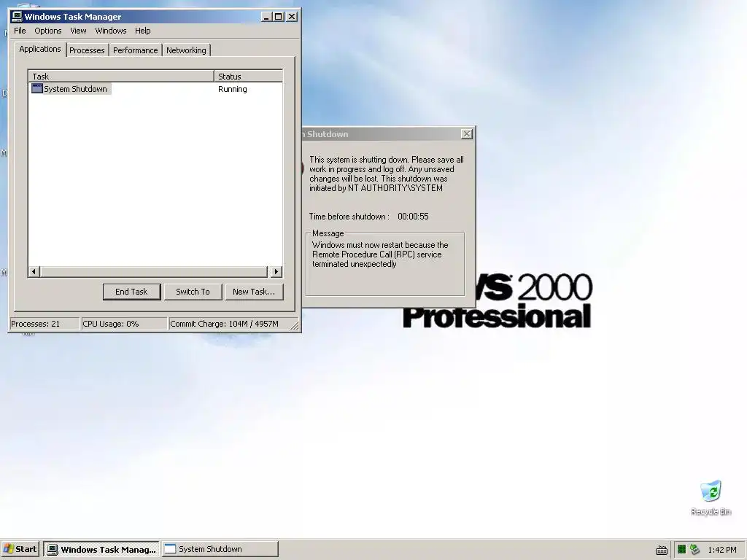Click the RPC service message text
Image resolution: width=747 pixels, height=560 pixels.
[380, 254]
